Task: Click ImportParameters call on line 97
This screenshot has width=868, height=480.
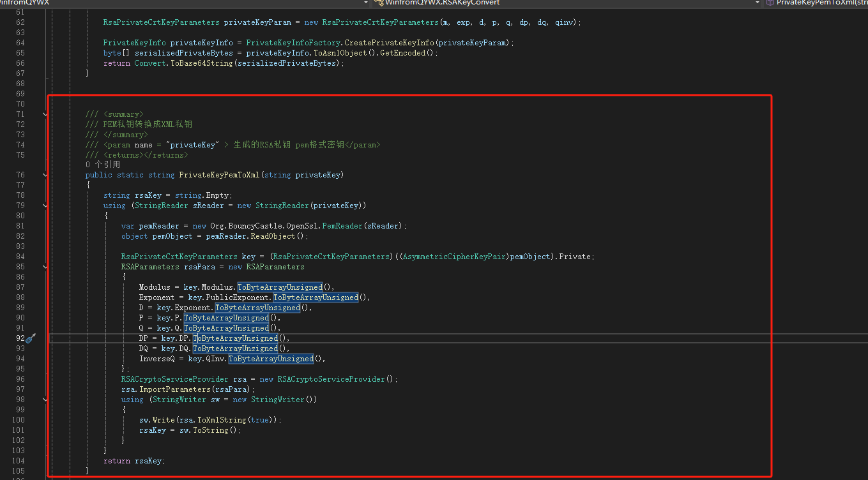Action: [175, 389]
